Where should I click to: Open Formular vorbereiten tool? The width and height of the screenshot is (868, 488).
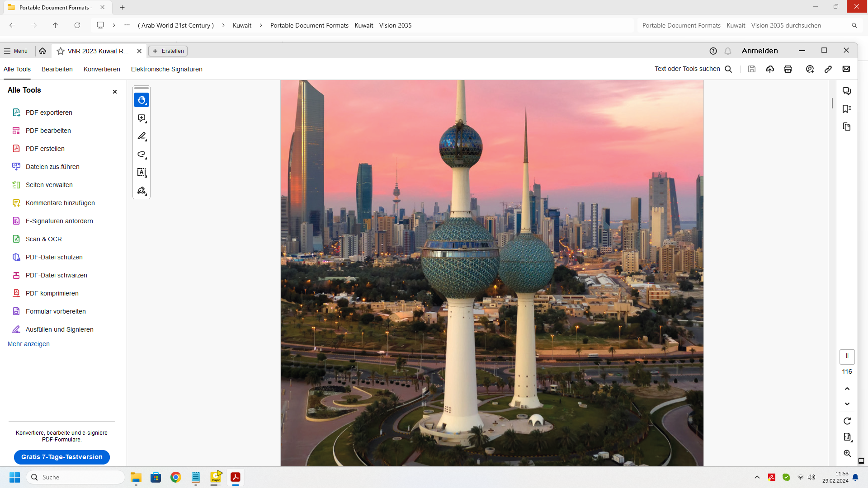pyautogui.click(x=56, y=311)
